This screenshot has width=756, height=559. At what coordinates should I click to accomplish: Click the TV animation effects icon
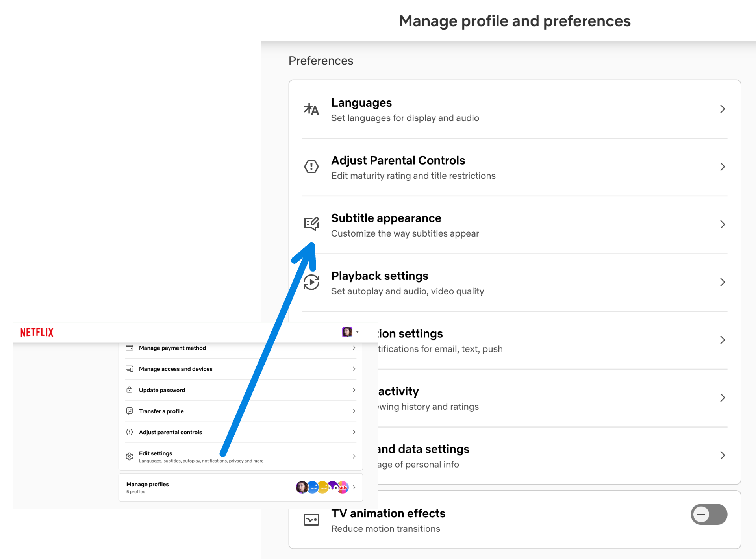[311, 520]
